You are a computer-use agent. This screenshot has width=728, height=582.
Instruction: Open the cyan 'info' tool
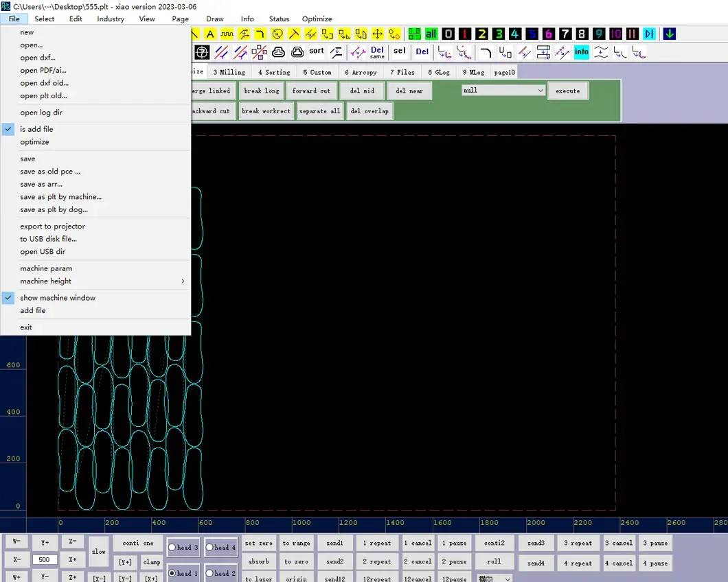point(580,51)
